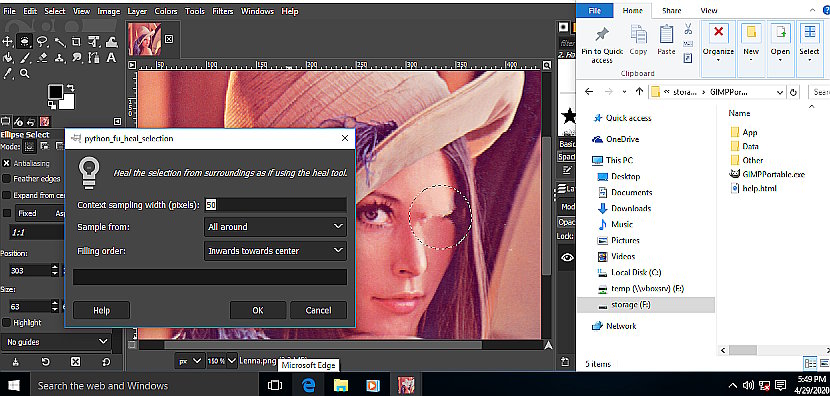Viewport: 830px width, 396px height.
Task: Select the Paths tool
Action: coord(94,58)
